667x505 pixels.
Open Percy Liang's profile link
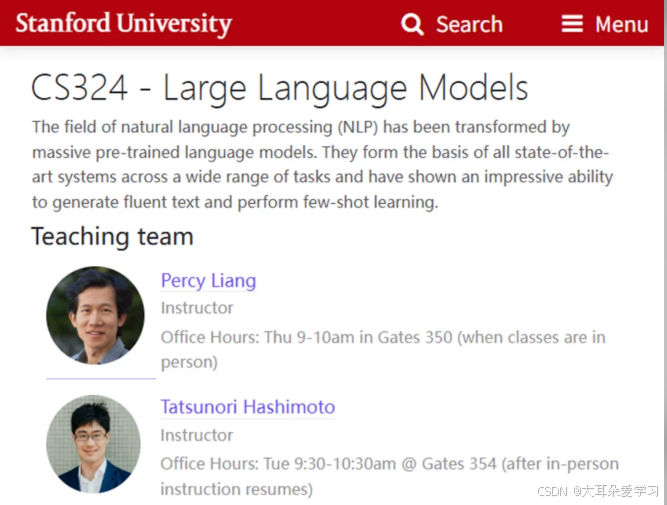[208, 281]
